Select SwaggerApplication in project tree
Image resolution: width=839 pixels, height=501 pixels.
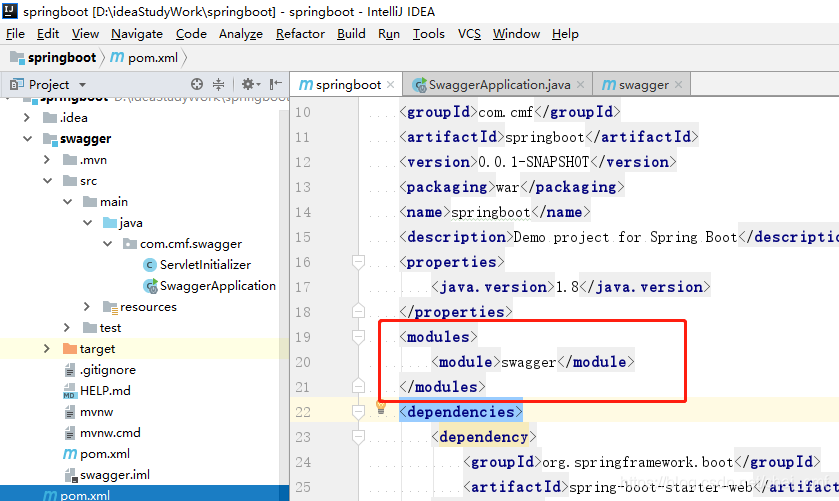pyautogui.click(x=218, y=286)
